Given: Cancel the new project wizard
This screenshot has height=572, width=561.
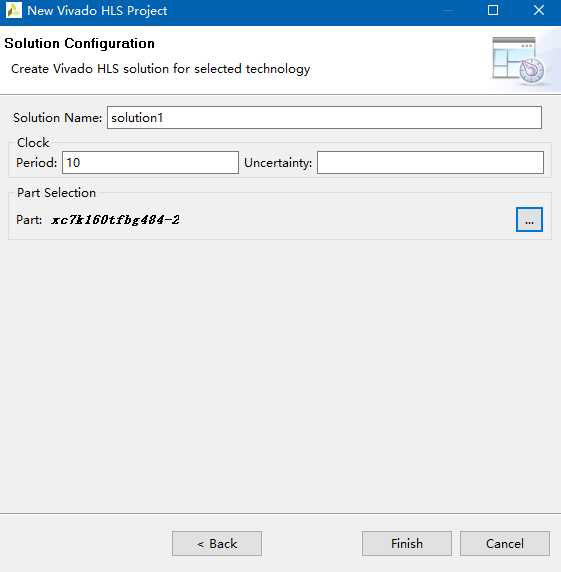Looking at the screenshot, I should tap(505, 544).
